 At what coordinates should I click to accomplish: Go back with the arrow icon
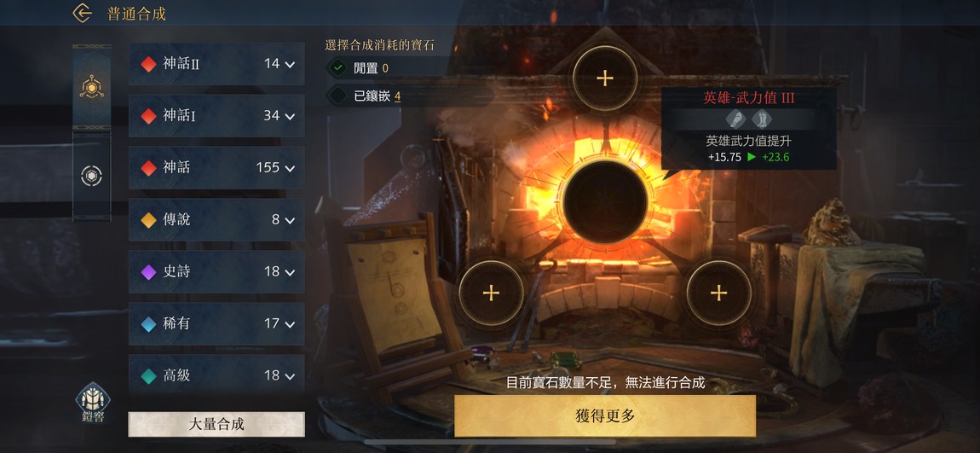82,13
